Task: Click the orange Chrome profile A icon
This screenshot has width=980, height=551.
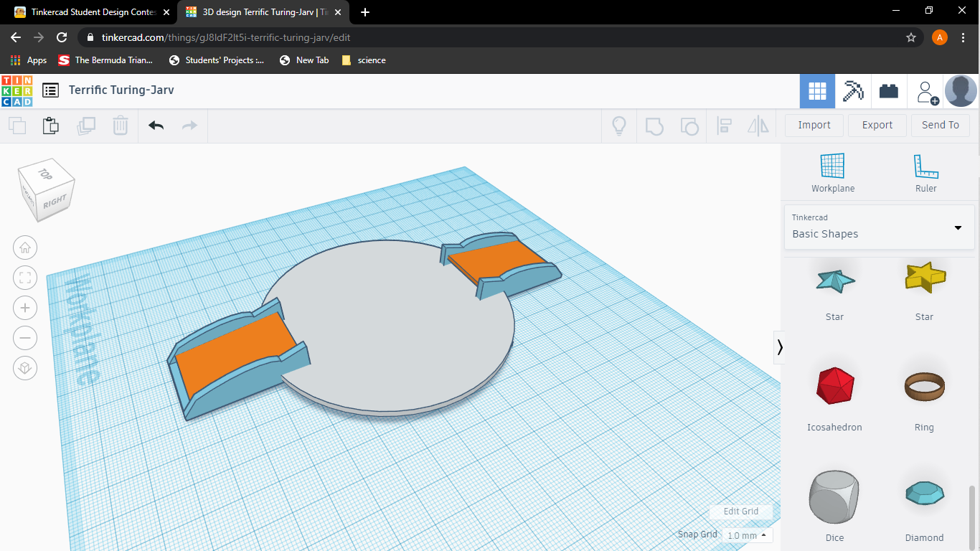Action: click(940, 37)
